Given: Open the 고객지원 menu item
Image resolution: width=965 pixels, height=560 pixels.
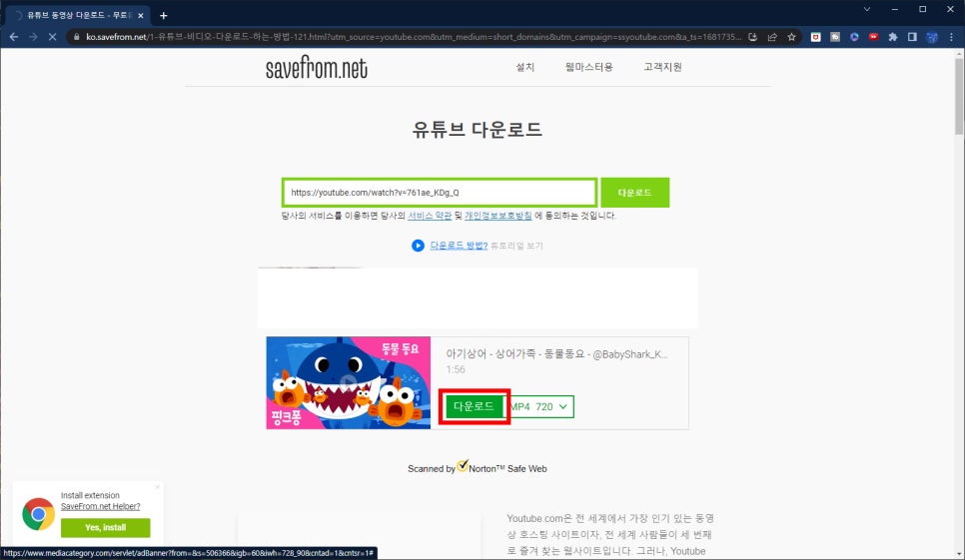Looking at the screenshot, I should click(x=663, y=67).
